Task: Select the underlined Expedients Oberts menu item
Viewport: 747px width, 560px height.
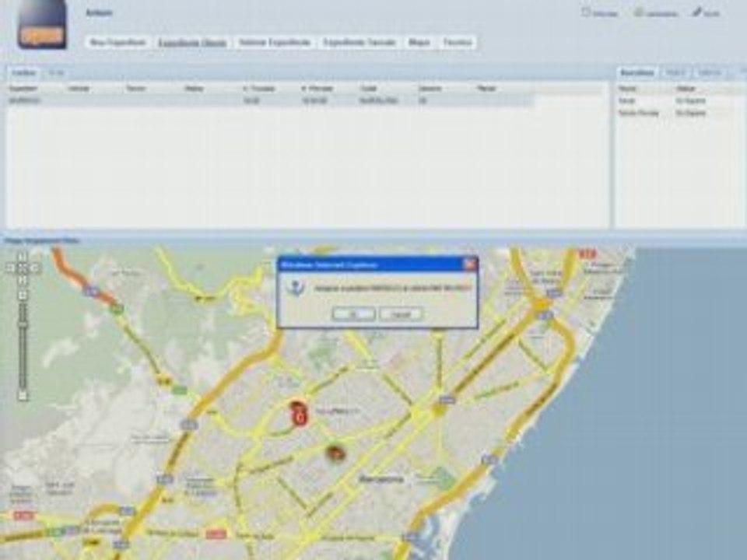Action: pos(192,42)
